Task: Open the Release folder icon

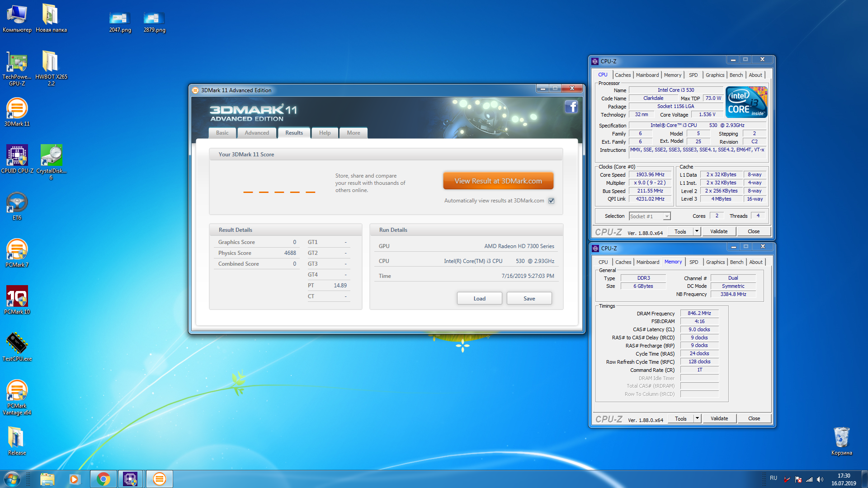Action: [x=17, y=441]
